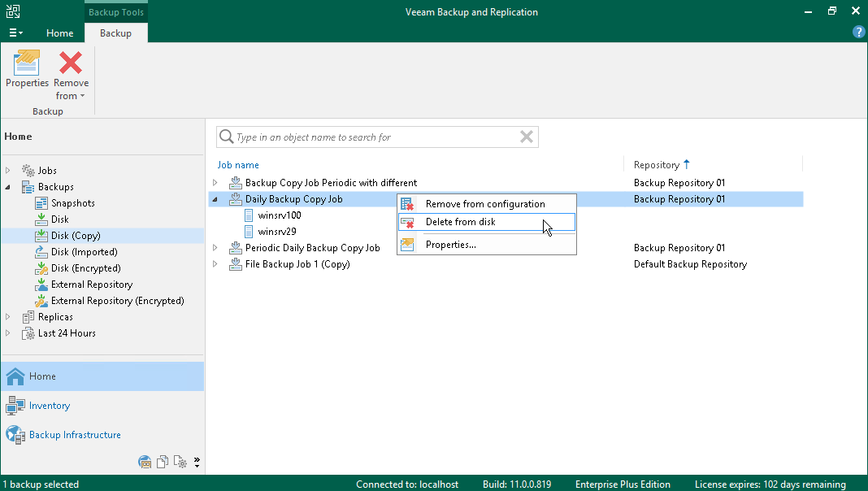Choose Delete from disk in context menu
The height and width of the screenshot is (491, 868).
(x=460, y=222)
